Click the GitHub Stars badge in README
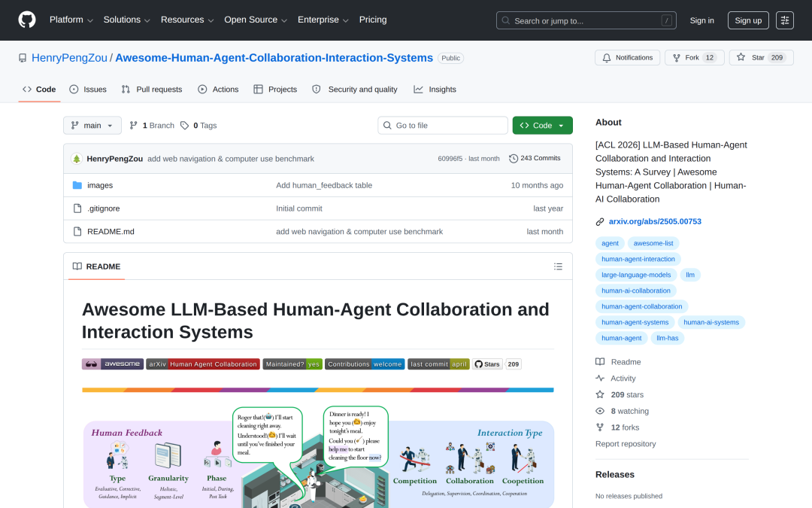Screen dimensions: 812x508 pos(496,364)
